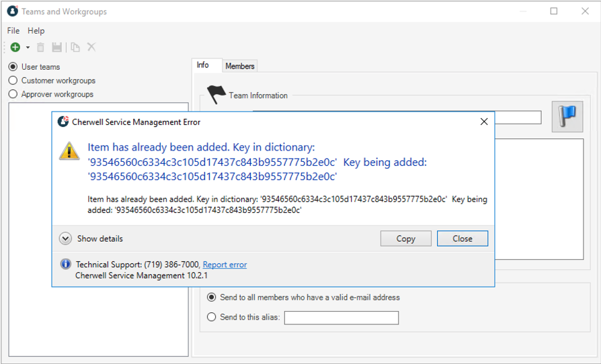Click the copy icon in toolbar

tap(75, 47)
